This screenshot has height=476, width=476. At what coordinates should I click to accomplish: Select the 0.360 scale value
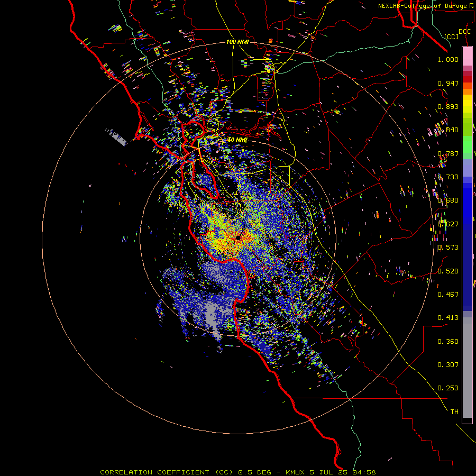tap(448, 341)
